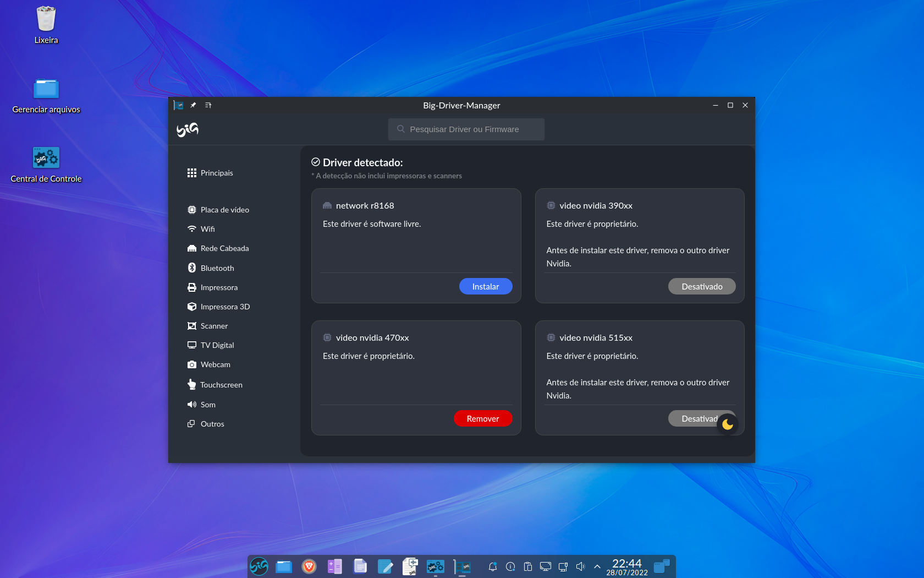Open the text editor pencil icon in taskbar

pyautogui.click(x=385, y=566)
